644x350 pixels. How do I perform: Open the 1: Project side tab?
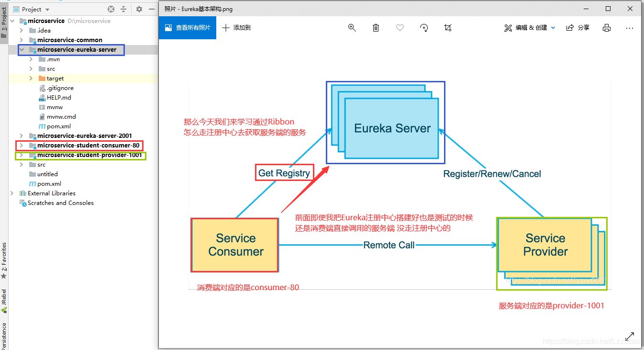[4, 22]
